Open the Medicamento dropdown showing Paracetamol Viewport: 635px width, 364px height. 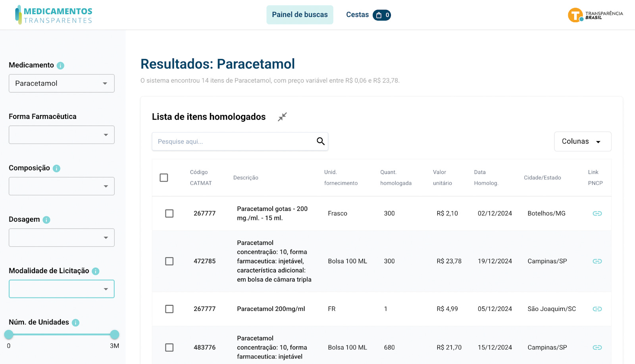62,83
